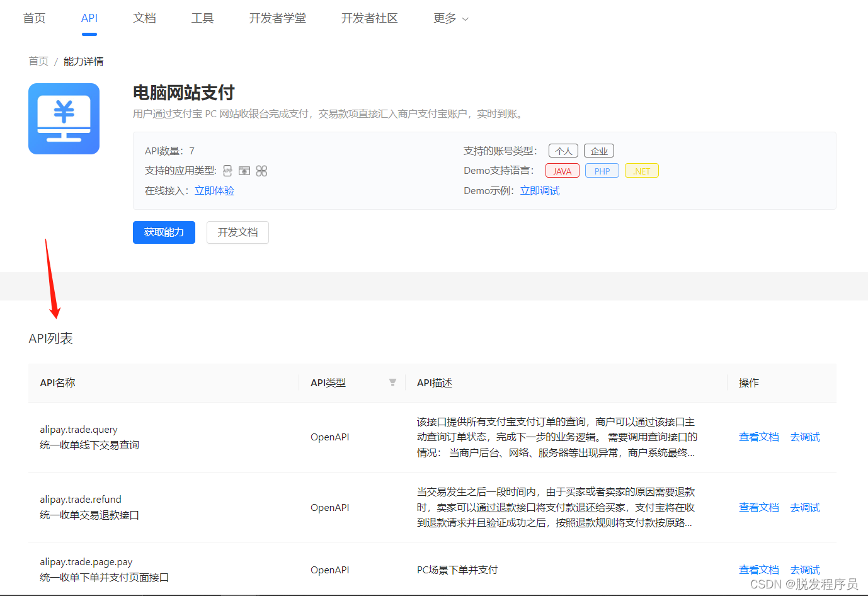The height and width of the screenshot is (596, 868).
Task: Debug alipay.trade.refund via 去调试
Action: 805,507
